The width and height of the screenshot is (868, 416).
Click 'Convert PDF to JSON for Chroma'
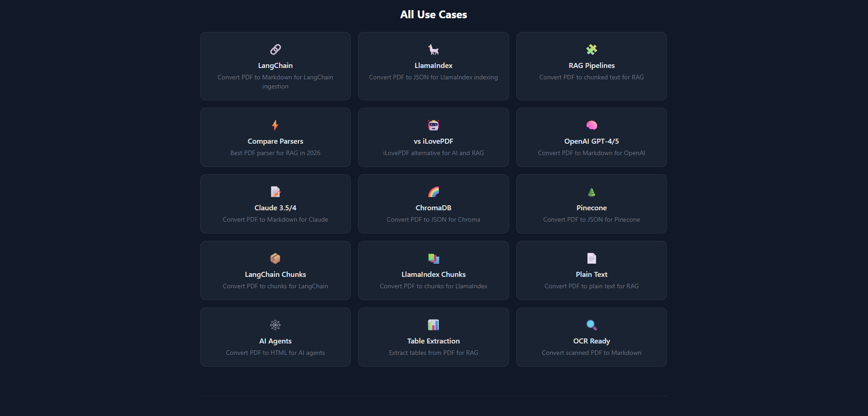(433, 220)
